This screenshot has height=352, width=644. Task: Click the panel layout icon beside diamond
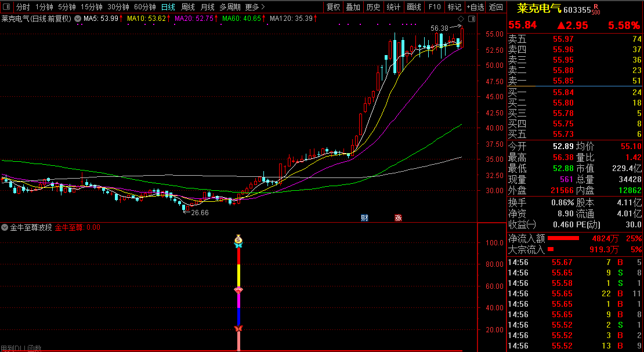(x=471, y=19)
